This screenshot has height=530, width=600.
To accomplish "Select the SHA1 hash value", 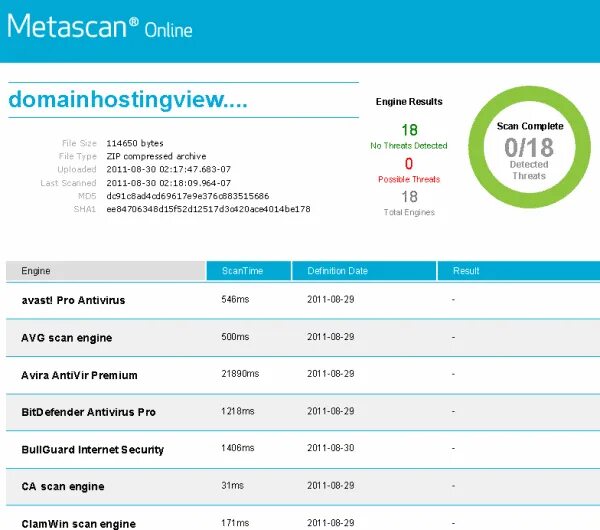I will tap(208, 209).
